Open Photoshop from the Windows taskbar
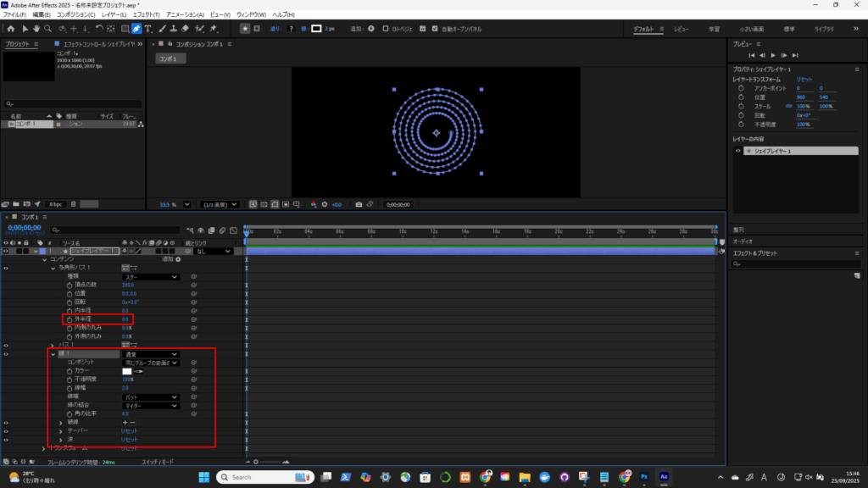 click(644, 477)
